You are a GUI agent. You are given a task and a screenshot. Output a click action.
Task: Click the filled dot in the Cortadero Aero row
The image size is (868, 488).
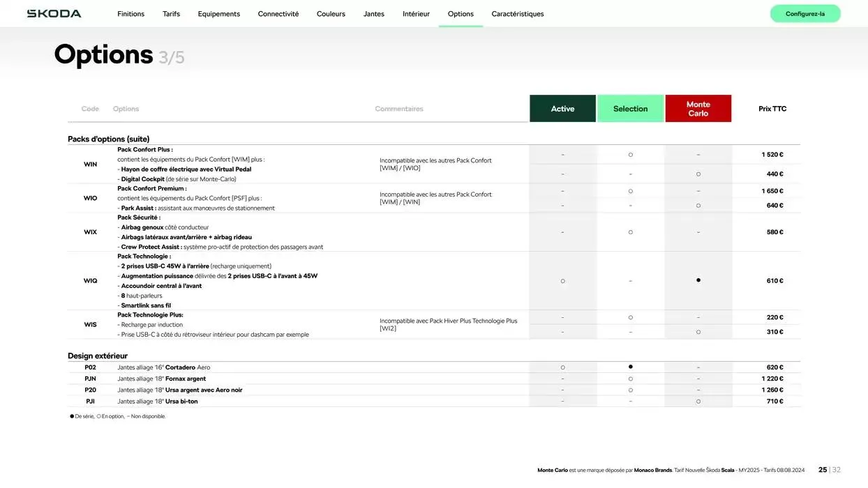pyautogui.click(x=630, y=367)
